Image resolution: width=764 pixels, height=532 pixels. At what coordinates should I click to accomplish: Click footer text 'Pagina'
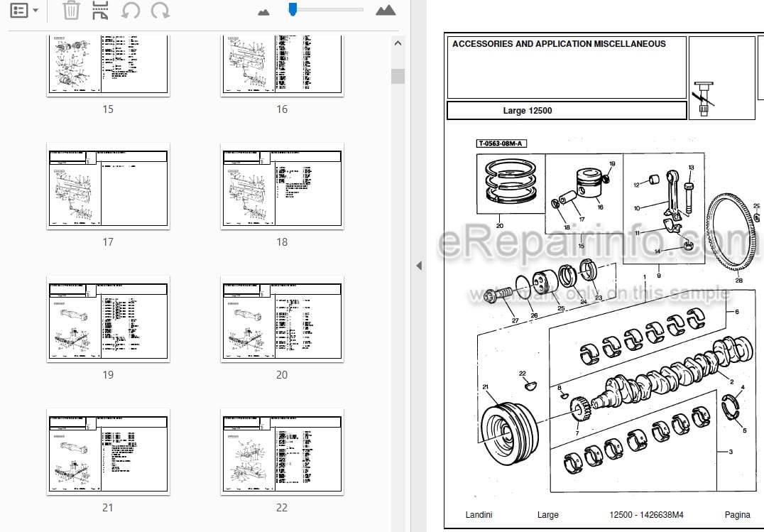point(737,515)
